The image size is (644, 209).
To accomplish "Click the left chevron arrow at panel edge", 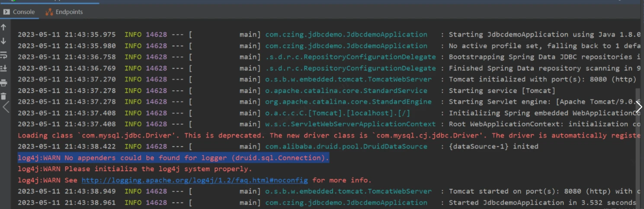I will (x=6, y=107).
